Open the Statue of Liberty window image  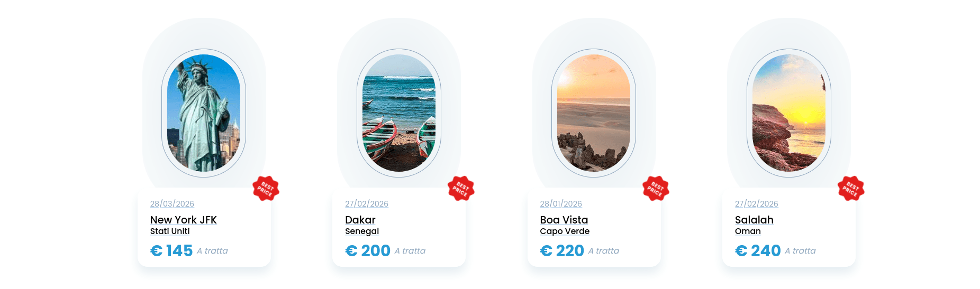coord(204,113)
